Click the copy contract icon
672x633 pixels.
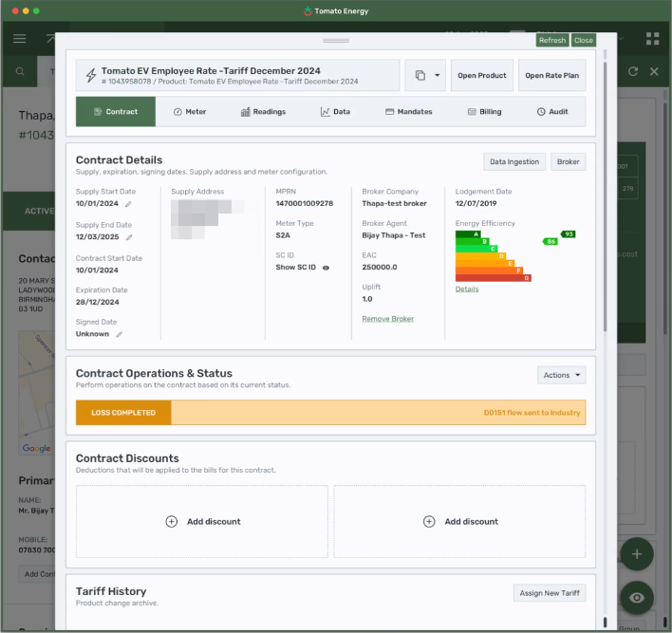(x=420, y=75)
